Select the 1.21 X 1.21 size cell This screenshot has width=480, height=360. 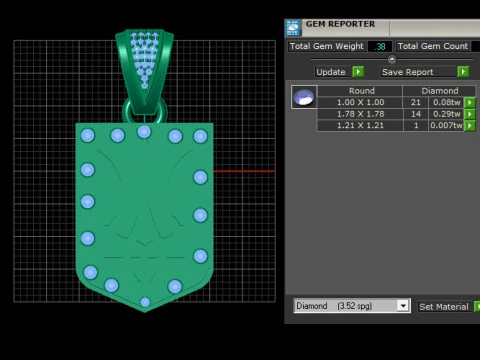pos(360,125)
